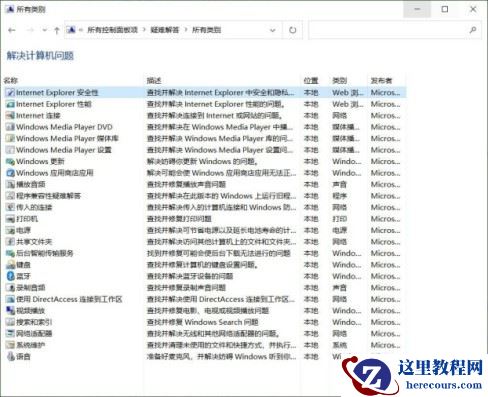Click description '查找并修复播放声音问题'

(x=186, y=184)
